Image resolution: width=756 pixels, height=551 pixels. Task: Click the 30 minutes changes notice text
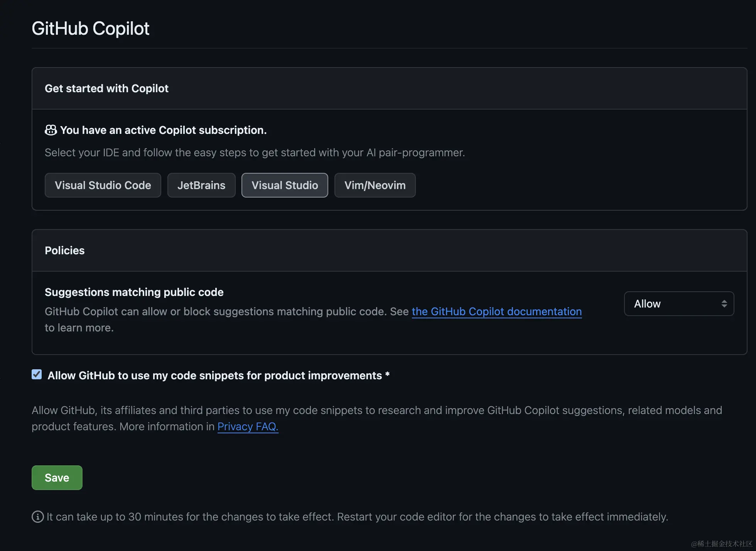pos(357,517)
